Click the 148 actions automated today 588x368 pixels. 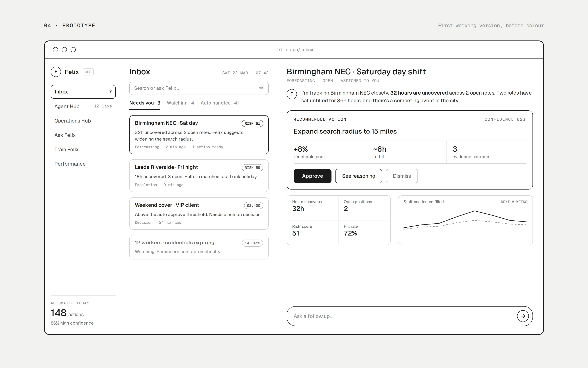click(x=67, y=313)
